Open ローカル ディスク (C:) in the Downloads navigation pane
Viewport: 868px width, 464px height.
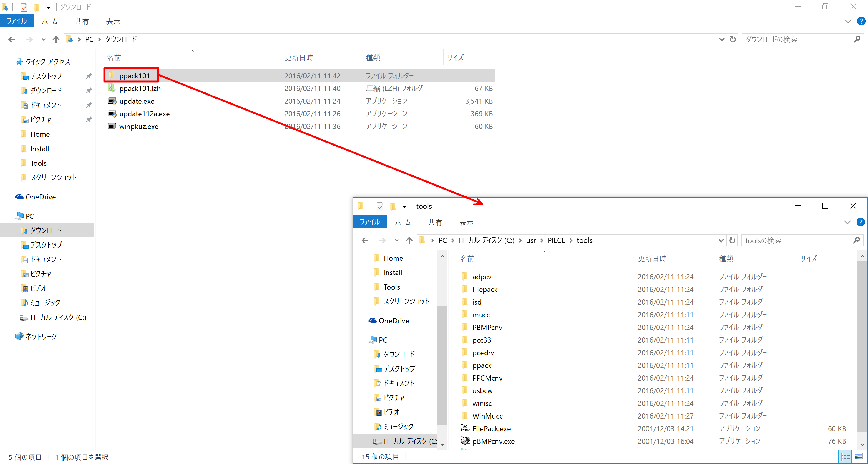pos(53,318)
